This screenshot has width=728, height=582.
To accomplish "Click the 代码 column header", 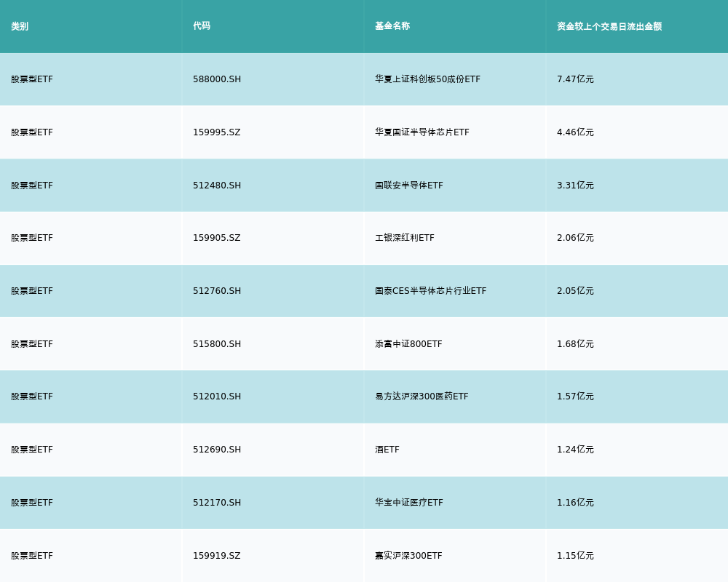I will tap(202, 26).
